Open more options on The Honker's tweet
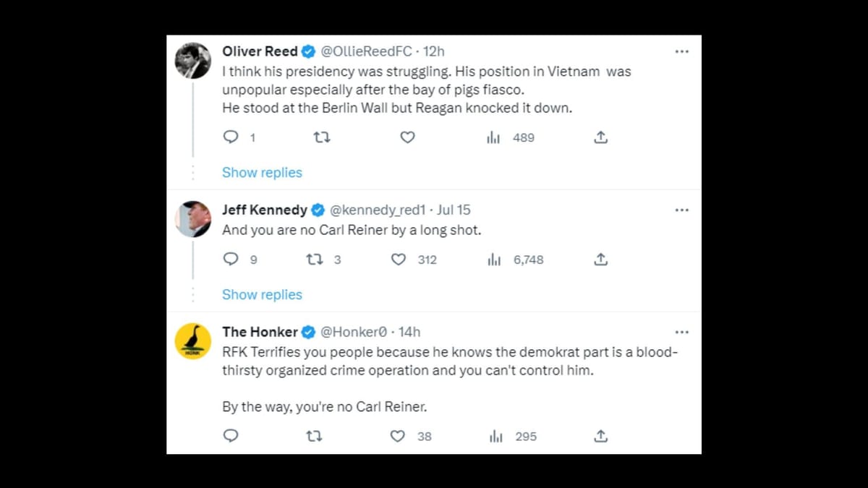This screenshot has height=488, width=868. click(x=681, y=331)
